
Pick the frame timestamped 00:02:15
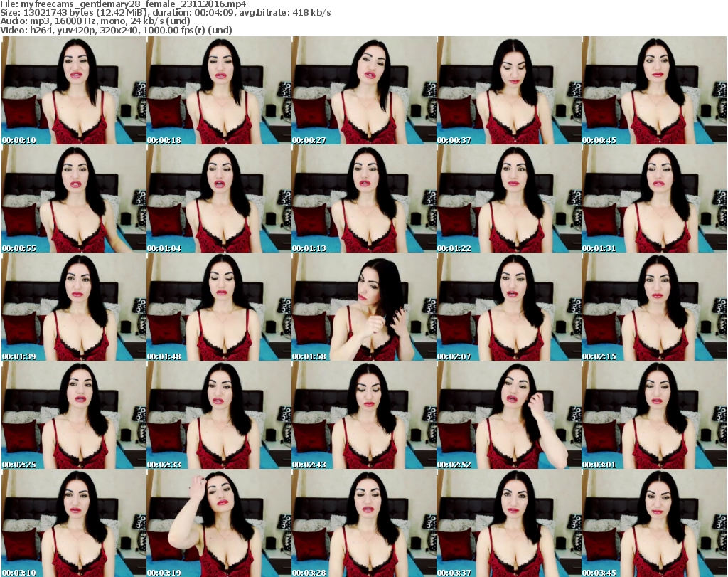click(654, 307)
